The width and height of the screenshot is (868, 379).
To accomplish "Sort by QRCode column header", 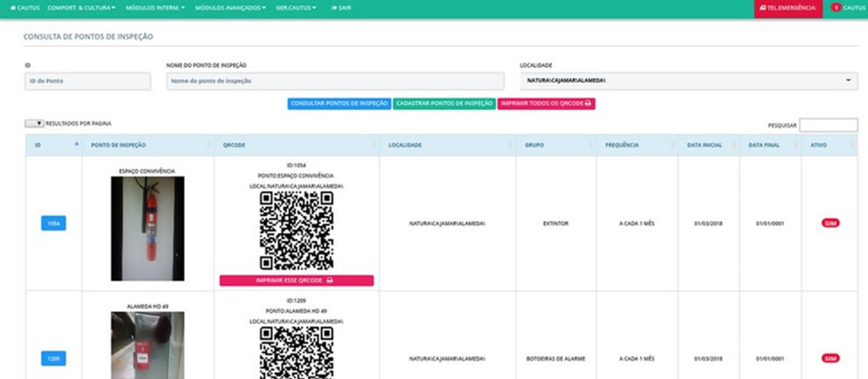I will click(x=296, y=145).
